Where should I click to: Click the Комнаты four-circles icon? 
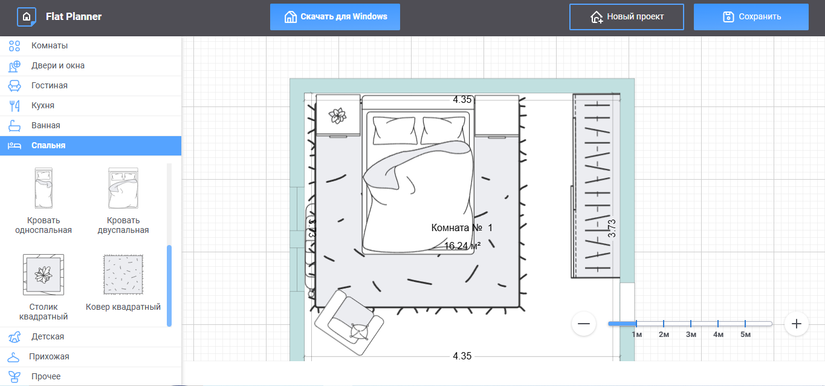click(x=15, y=46)
